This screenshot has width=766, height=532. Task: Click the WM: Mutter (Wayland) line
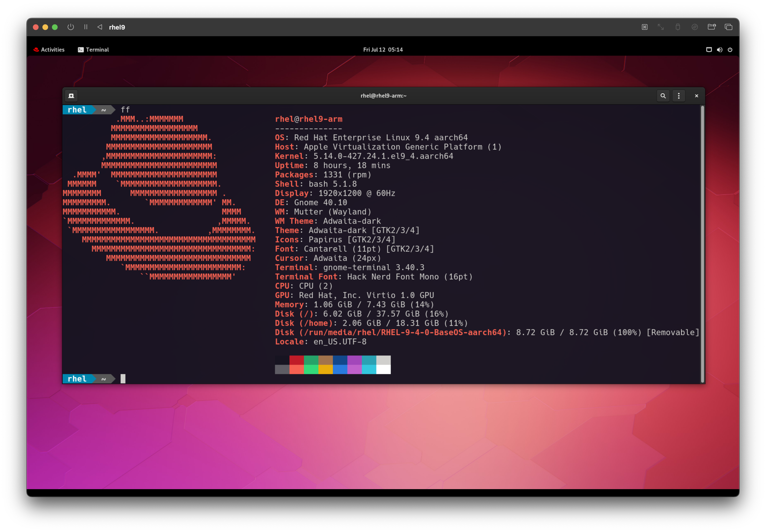323,212
